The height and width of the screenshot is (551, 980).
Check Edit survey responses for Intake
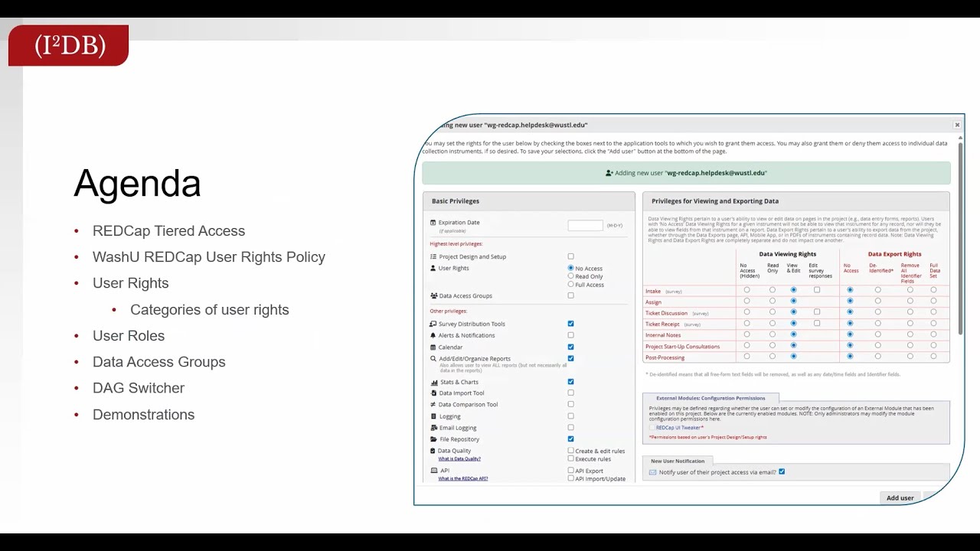tap(817, 290)
